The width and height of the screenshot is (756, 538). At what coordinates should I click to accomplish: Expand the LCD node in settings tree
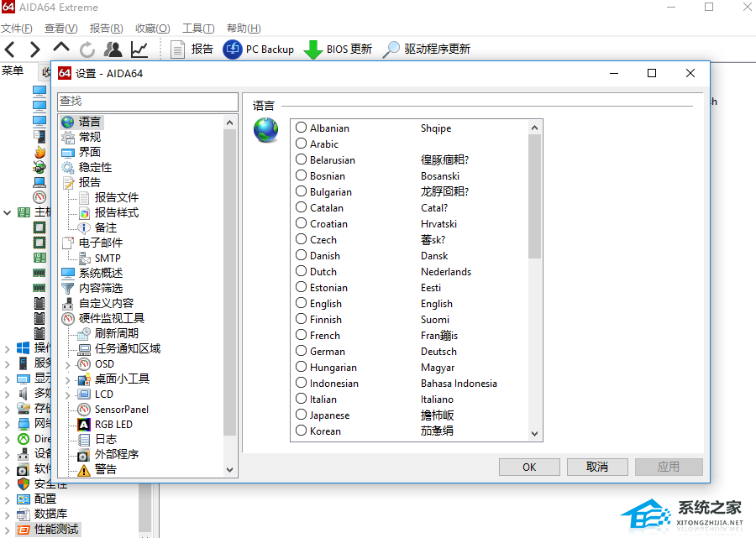(x=68, y=395)
